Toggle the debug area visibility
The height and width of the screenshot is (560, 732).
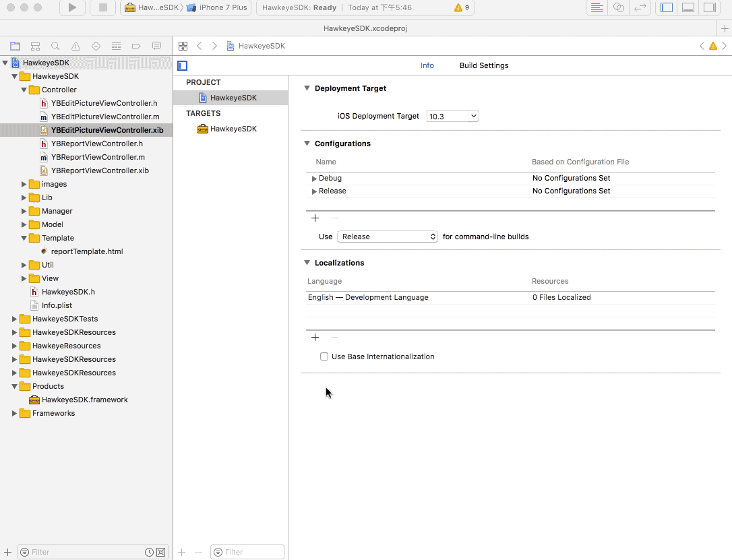point(688,7)
